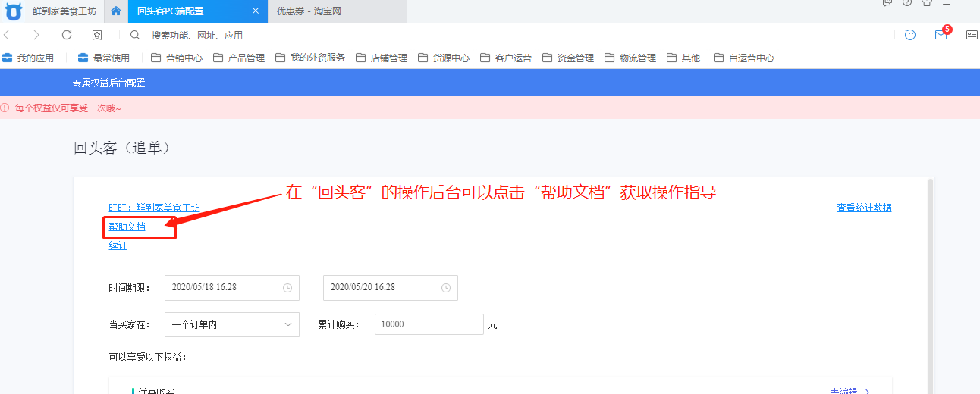Go forward with the right arrow
Viewport: 980px width, 394px height.
click(x=36, y=35)
